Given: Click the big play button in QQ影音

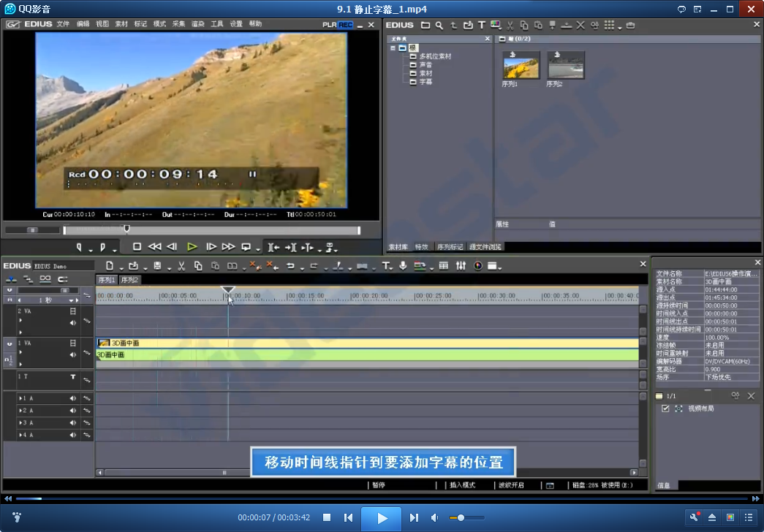Looking at the screenshot, I should pyautogui.click(x=381, y=518).
